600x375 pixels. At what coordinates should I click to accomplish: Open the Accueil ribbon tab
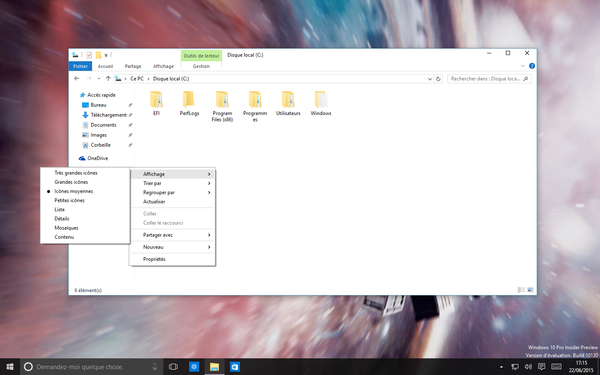tap(105, 66)
